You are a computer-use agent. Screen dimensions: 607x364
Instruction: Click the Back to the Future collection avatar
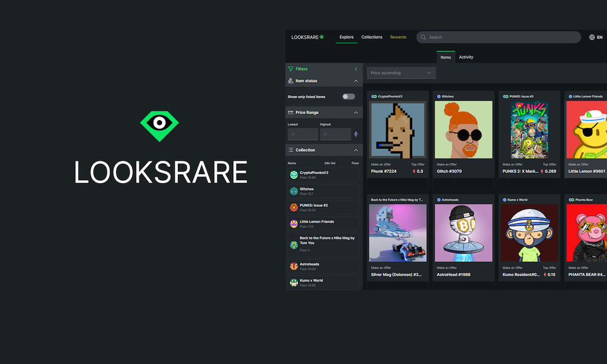click(294, 244)
